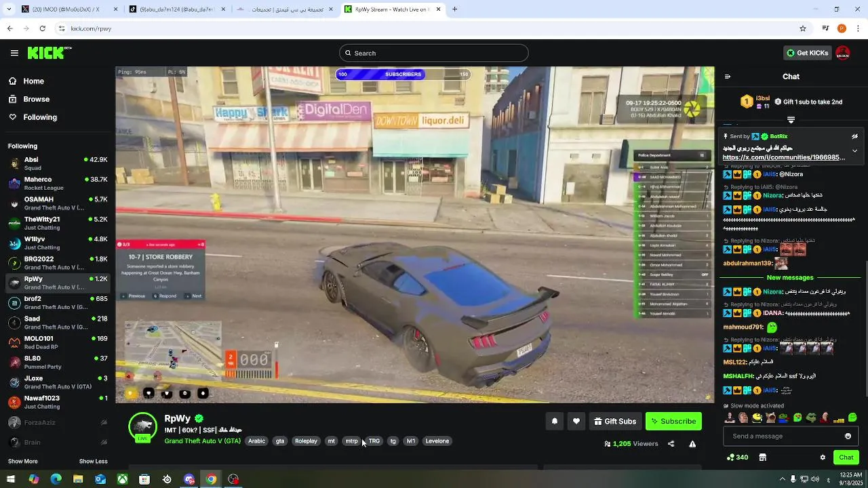Open Absi channel in following list
The width and height of the screenshot is (868, 488).
pos(57,163)
